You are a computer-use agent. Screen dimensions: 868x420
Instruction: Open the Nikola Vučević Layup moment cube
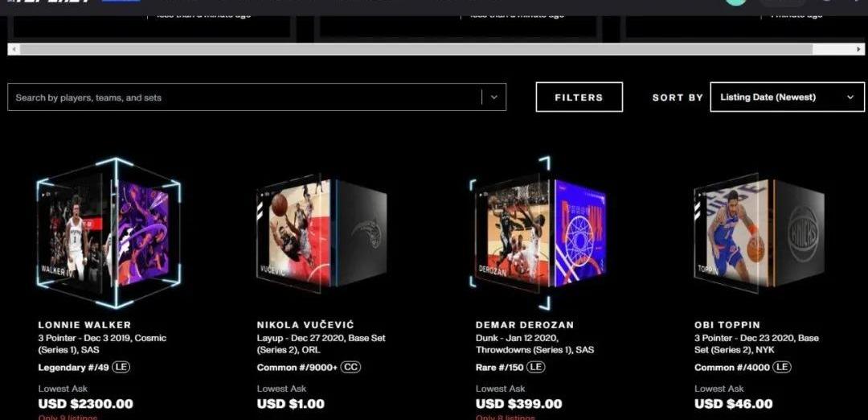[x=321, y=233]
